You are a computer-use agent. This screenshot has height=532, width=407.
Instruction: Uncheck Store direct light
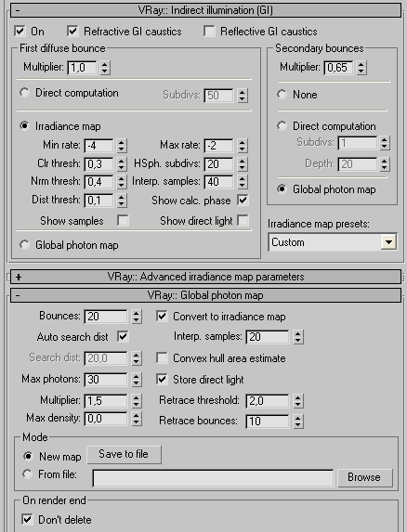pyautogui.click(x=162, y=380)
